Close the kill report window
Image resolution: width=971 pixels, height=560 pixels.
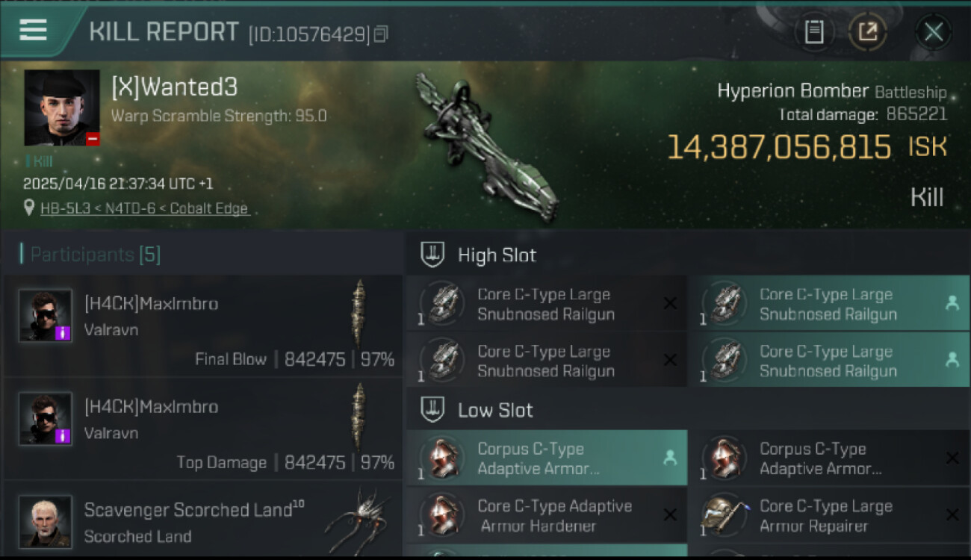click(934, 32)
